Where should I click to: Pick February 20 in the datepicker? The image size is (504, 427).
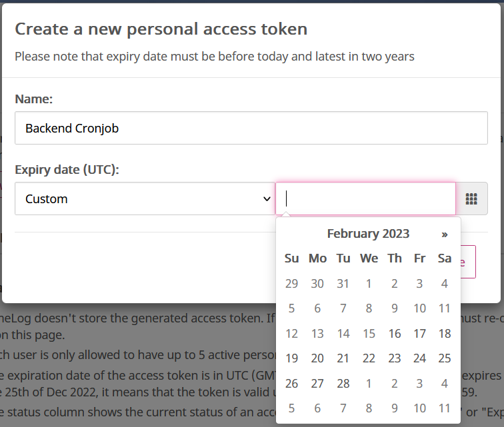(x=317, y=358)
